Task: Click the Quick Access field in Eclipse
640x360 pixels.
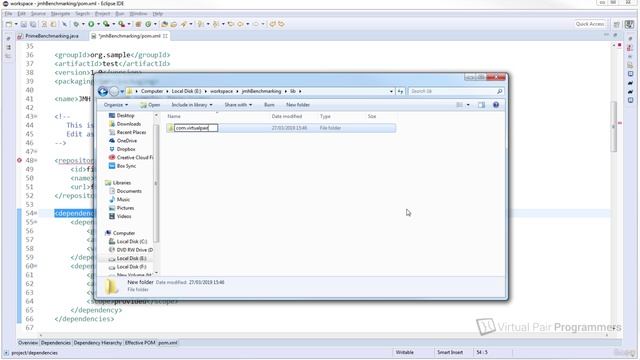Action: point(590,24)
